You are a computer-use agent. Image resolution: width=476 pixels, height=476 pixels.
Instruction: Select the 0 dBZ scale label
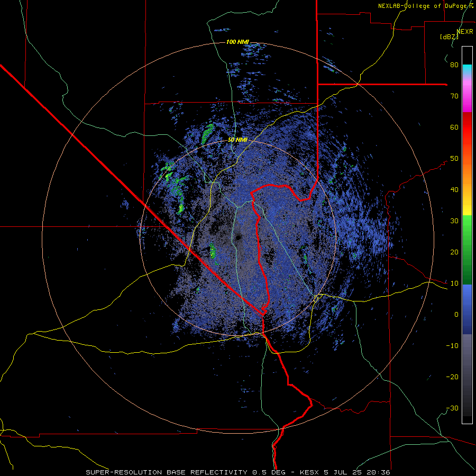pos(456,315)
